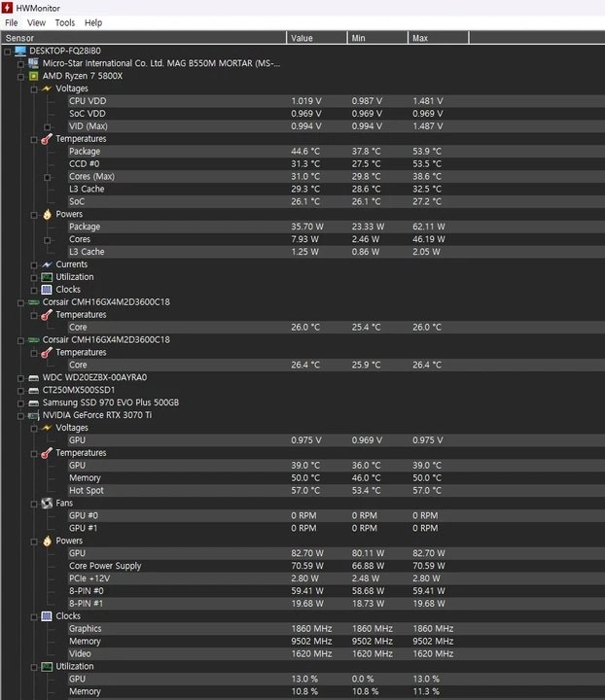The height and width of the screenshot is (700, 605).
Task: Expand the VID (Max) voltage entry
Action: click(48, 126)
